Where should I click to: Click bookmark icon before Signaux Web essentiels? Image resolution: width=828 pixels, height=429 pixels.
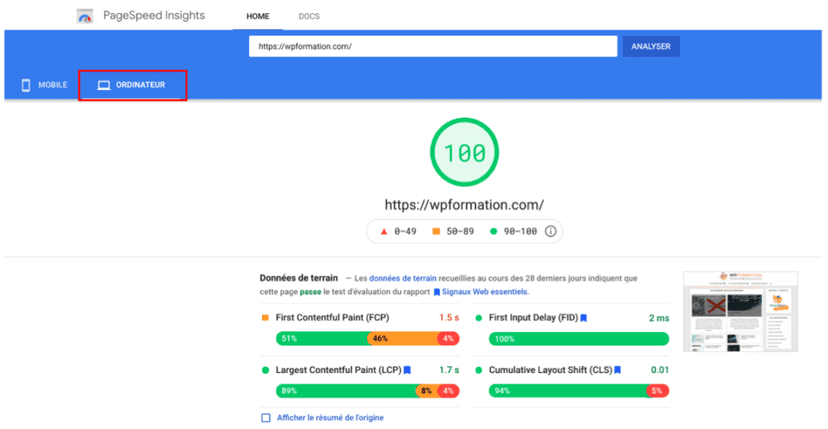click(437, 292)
